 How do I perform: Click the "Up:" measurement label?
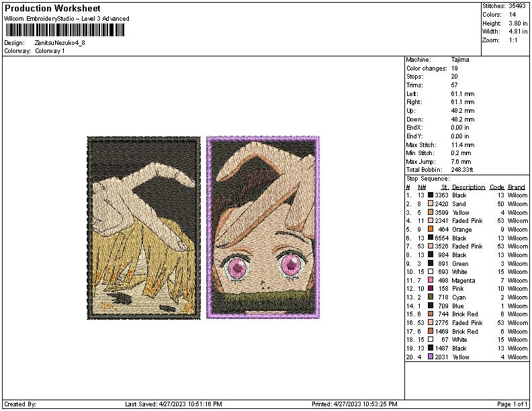click(x=410, y=111)
